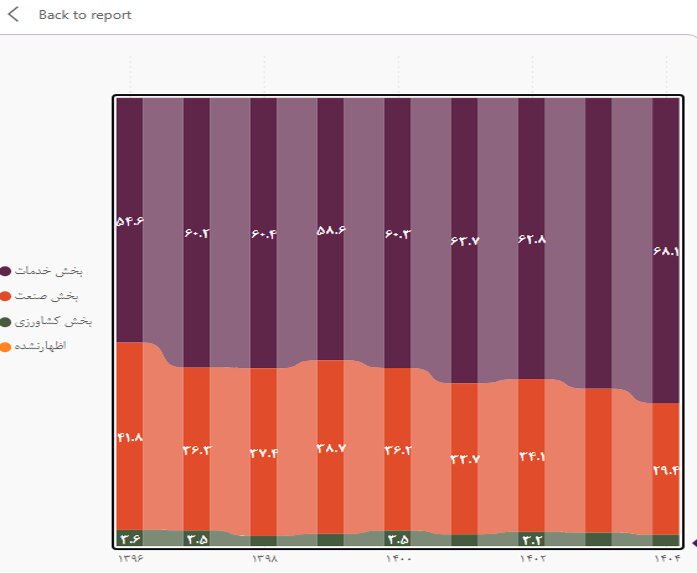The height and width of the screenshot is (573, 697).
Task: Click the ۶۲.۸ services data label
Action: [532, 239]
